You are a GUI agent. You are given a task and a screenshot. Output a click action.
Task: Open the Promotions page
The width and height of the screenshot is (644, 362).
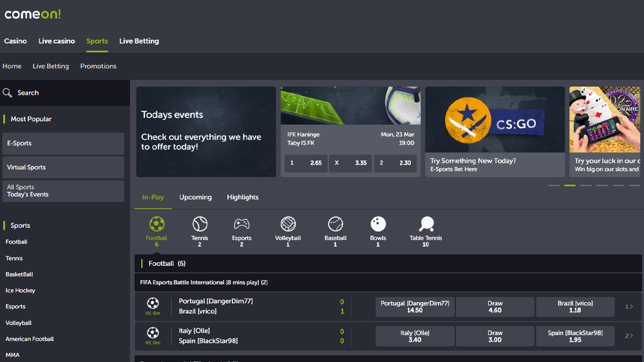coord(98,66)
